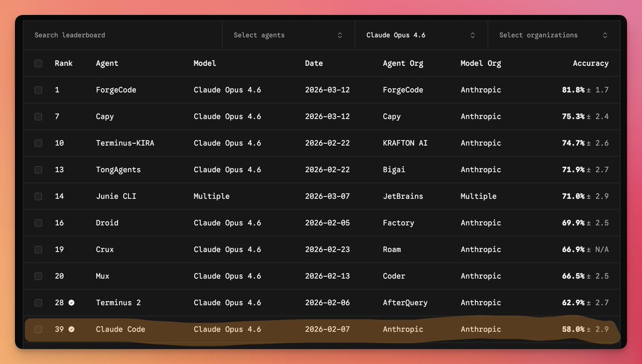The width and height of the screenshot is (642, 364).
Task: Check the TongAgents row checkbox
Action: (39, 170)
